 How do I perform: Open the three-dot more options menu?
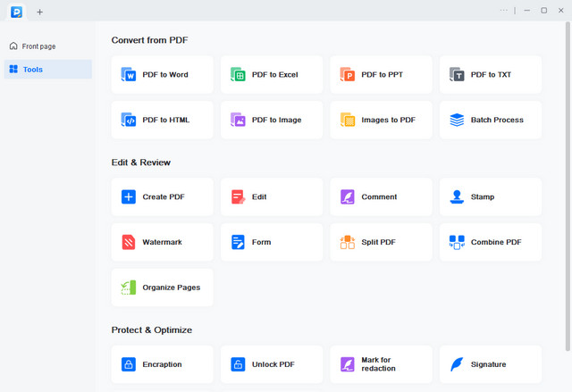[x=503, y=11]
